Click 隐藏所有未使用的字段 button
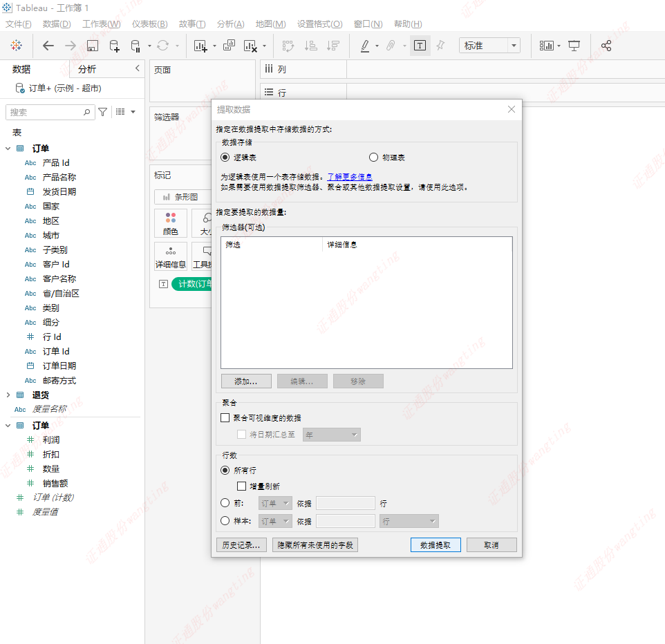Screen dimensions: 665x644 (315, 544)
